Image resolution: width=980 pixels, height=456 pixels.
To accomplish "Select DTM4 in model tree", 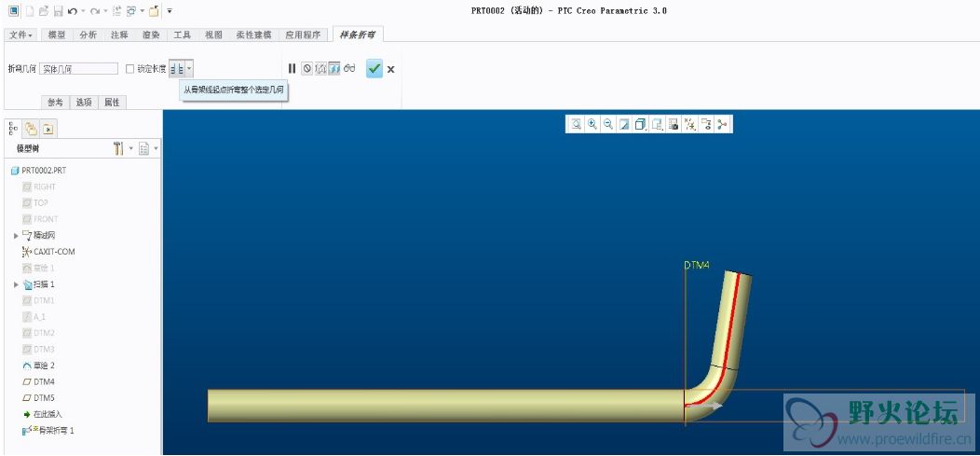I will (x=39, y=381).
